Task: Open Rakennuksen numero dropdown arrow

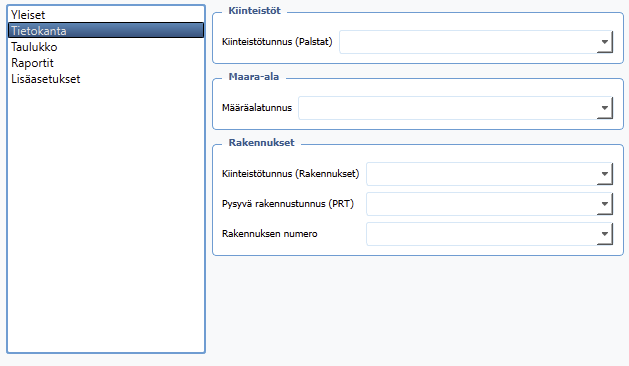Action: tap(605, 234)
